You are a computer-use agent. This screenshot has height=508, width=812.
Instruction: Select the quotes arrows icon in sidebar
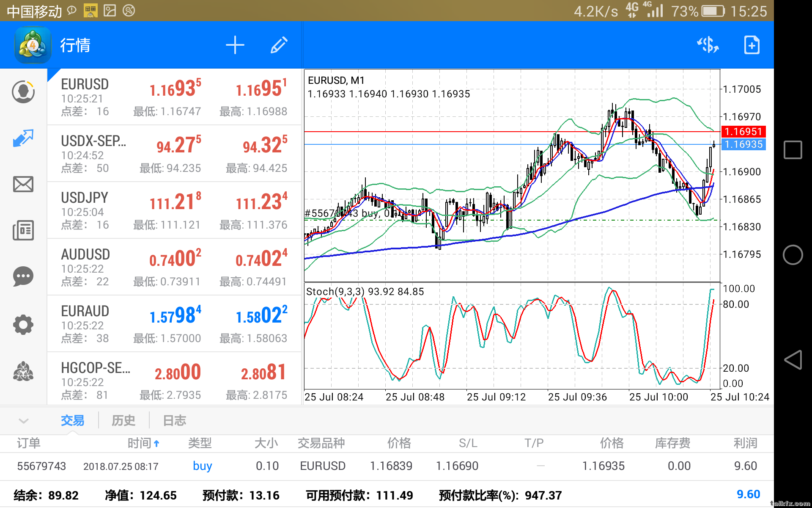tap(23, 138)
